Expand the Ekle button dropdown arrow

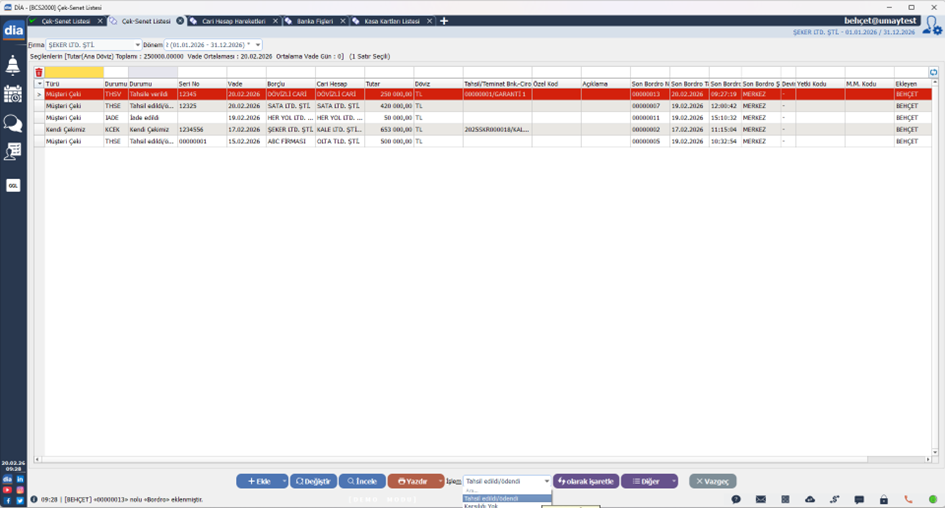[x=284, y=481]
